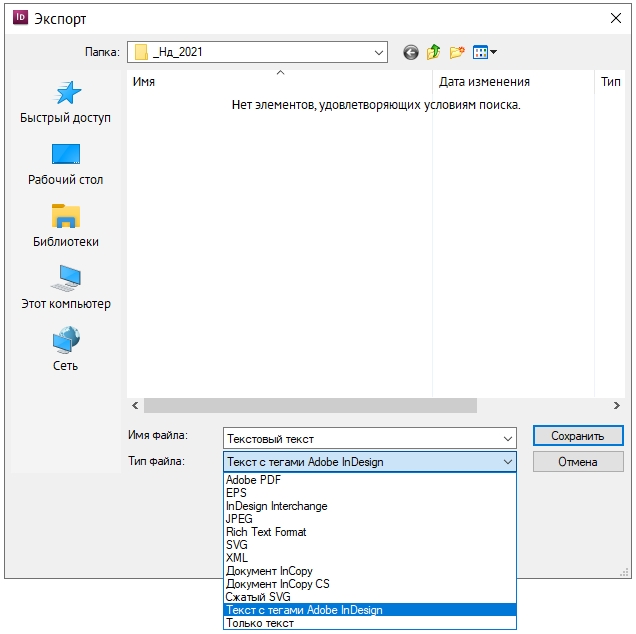This screenshot has height=634, width=636.
Task: Click the Отмена button
Action: 578,462
